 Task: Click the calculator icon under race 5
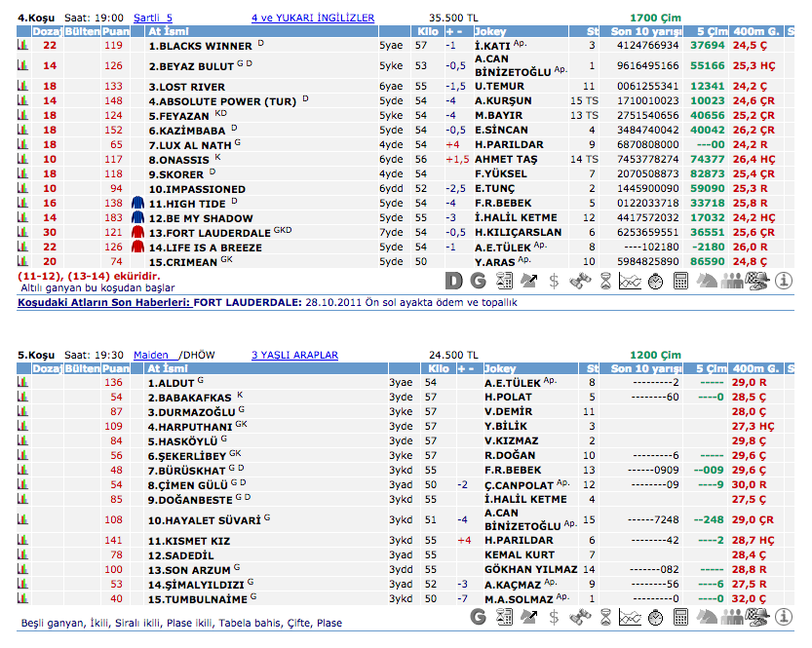(681, 616)
